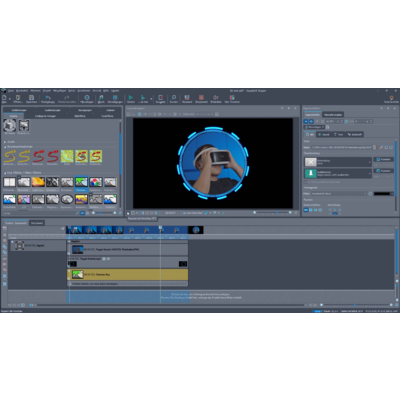This screenshot has height=400, width=400.
Task: Click the timeline horizontal scrollbar
Action: coord(170,305)
